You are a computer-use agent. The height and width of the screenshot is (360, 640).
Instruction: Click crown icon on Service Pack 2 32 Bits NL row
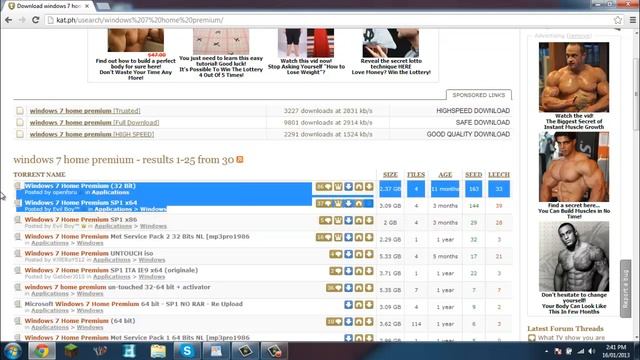click(338, 237)
